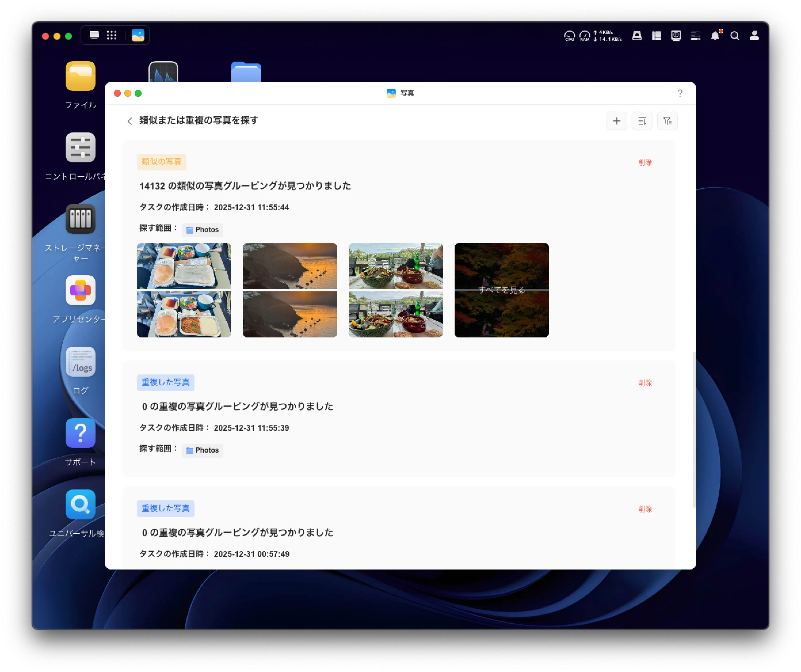Click 削除 for the 類似の写真 group
Viewport: 801px width, 672px height.
(x=645, y=162)
